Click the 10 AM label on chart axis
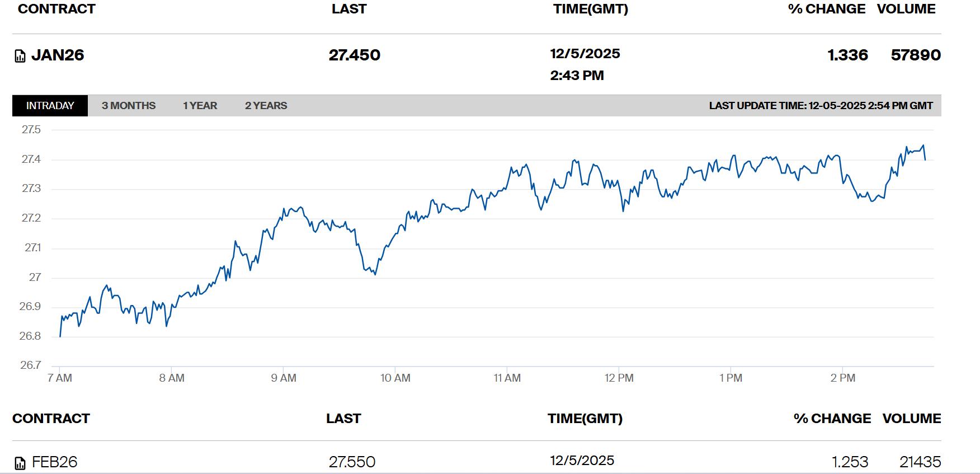The height and width of the screenshot is (474, 980). (395, 378)
